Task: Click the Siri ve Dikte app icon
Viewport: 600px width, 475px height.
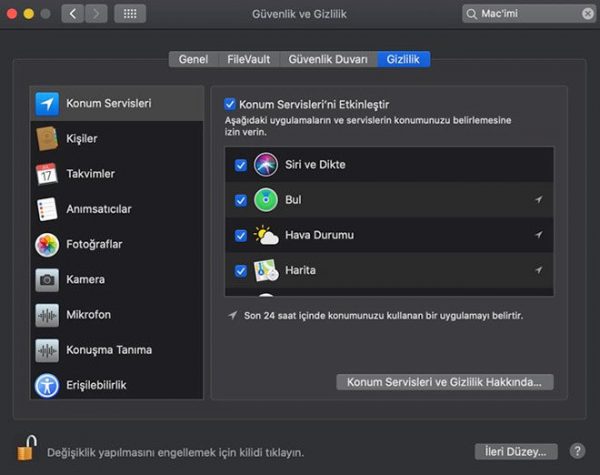Action: [266, 165]
